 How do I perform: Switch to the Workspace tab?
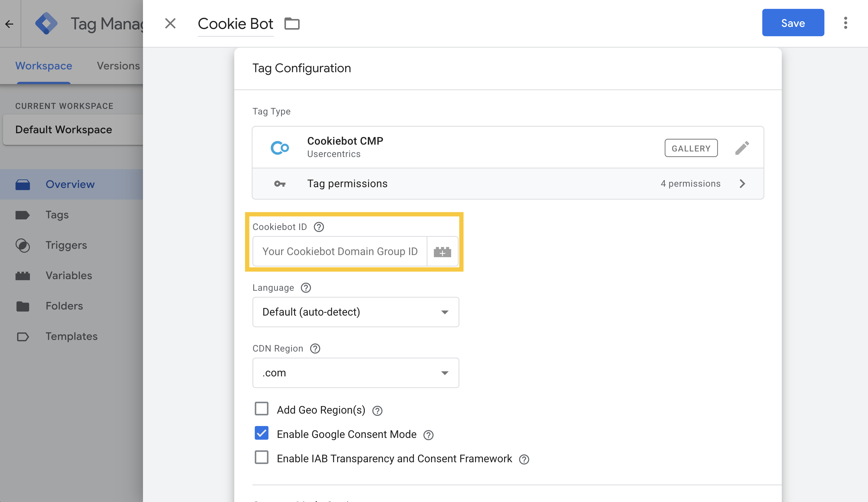[x=44, y=65]
